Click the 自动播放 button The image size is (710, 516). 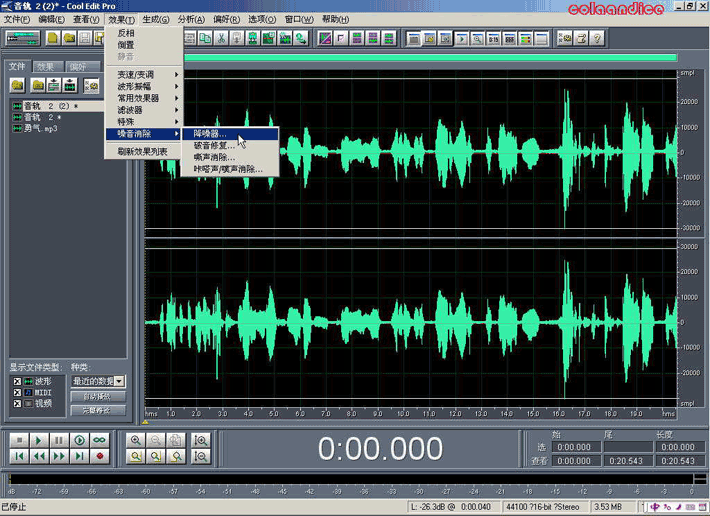coord(98,397)
